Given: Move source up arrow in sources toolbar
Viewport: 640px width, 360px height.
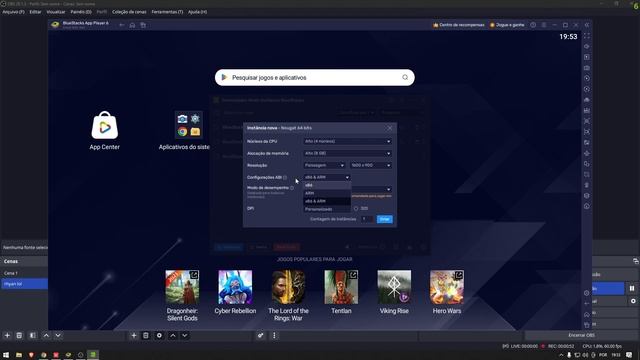Looking at the screenshot, I should [x=173, y=336].
